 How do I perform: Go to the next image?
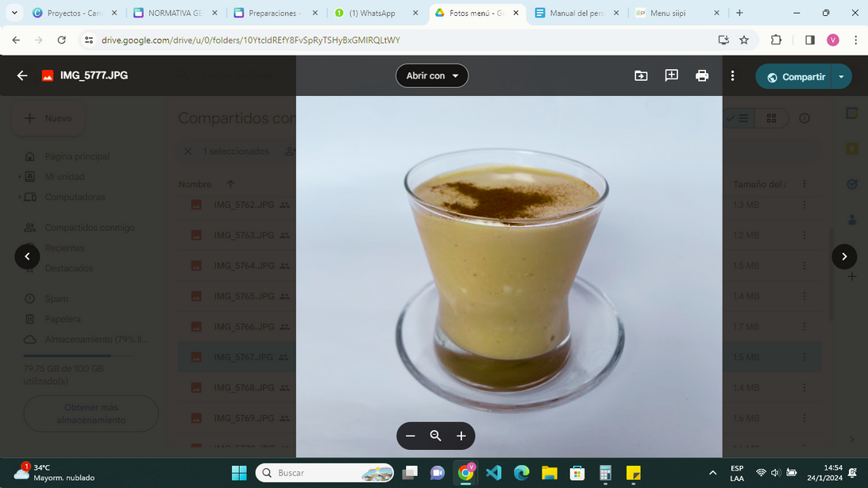(x=844, y=256)
